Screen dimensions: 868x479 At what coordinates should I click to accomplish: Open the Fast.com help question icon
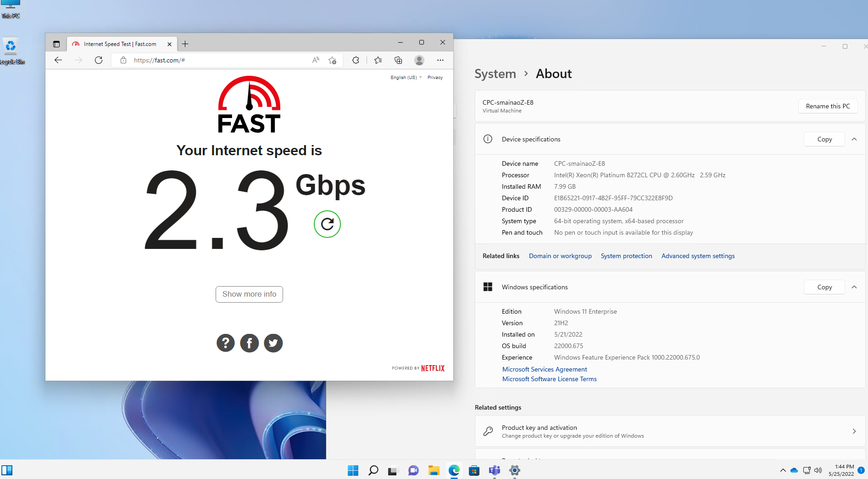[225, 343]
